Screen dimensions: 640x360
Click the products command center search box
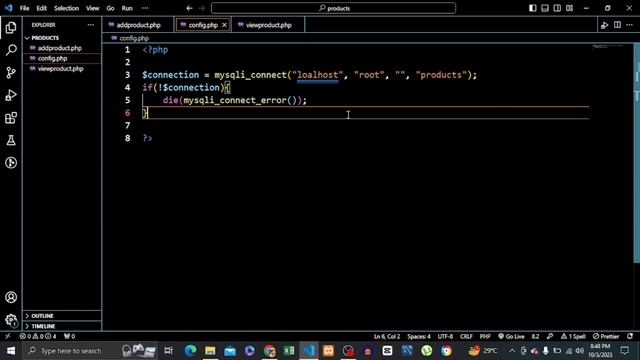click(333, 8)
